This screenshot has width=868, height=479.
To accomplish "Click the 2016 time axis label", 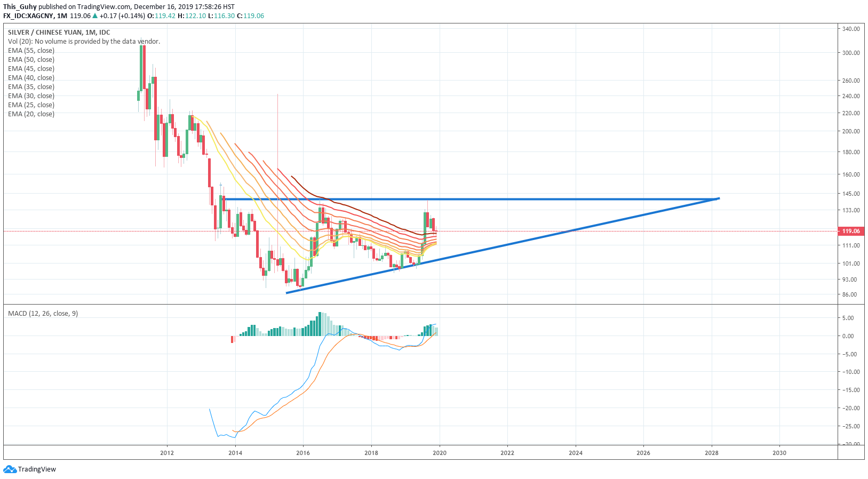I will [303, 453].
